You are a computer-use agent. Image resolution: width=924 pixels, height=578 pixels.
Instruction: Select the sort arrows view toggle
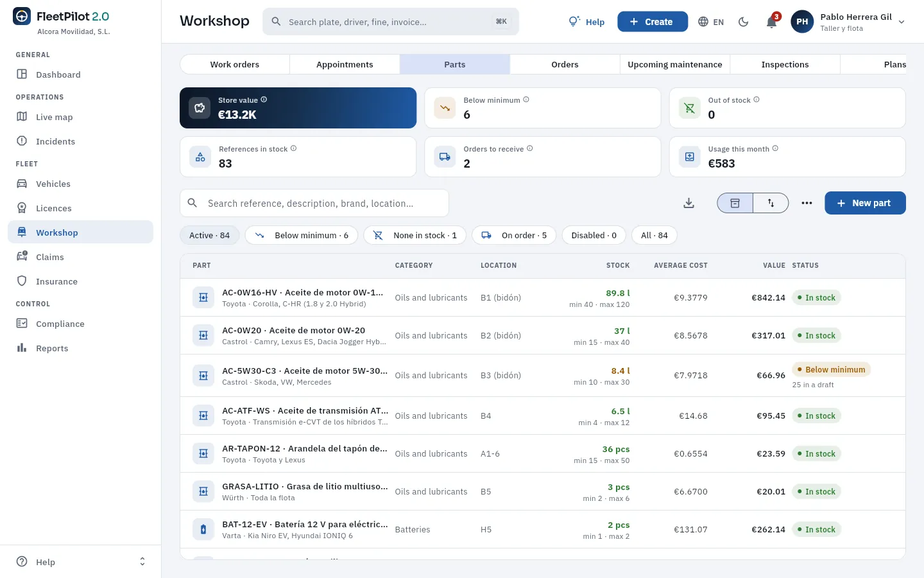(x=771, y=203)
